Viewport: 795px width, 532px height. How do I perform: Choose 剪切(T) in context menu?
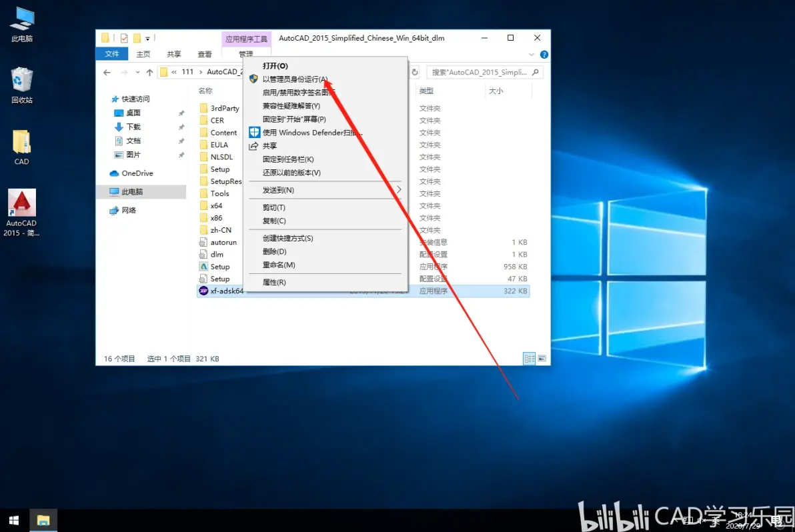coord(274,207)
